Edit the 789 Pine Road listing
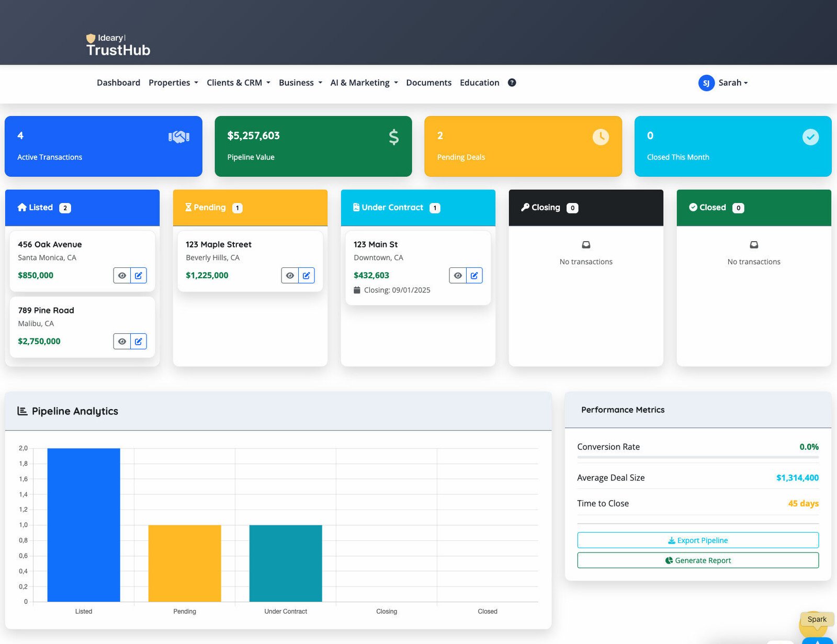 pyautogui.click(x=138, y=341)
